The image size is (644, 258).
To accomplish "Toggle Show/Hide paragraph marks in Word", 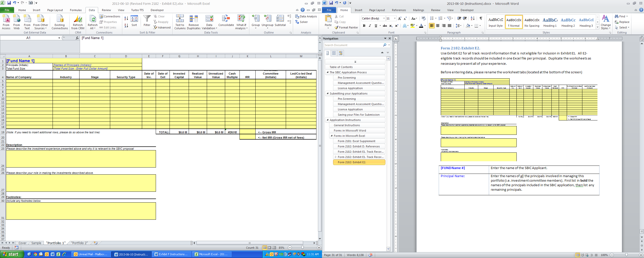I will click(481, 18).
